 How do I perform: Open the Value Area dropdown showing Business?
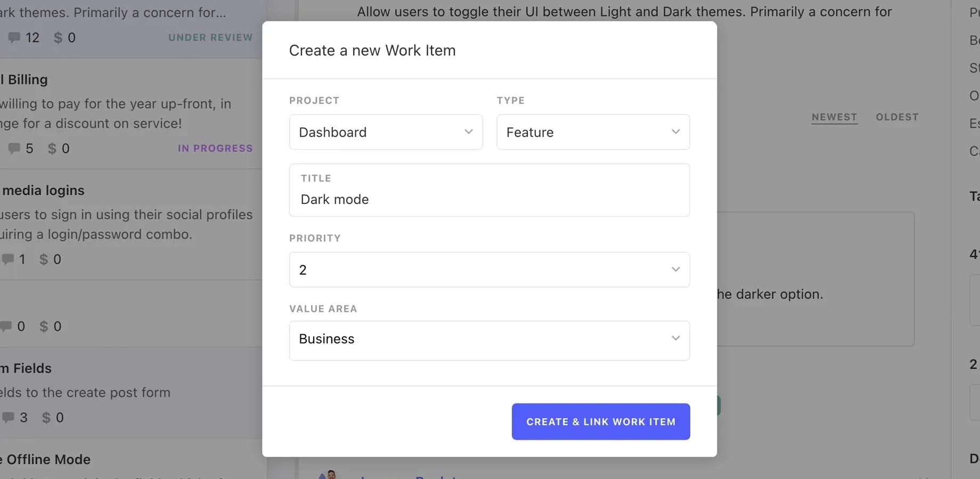tap(489, 340)
